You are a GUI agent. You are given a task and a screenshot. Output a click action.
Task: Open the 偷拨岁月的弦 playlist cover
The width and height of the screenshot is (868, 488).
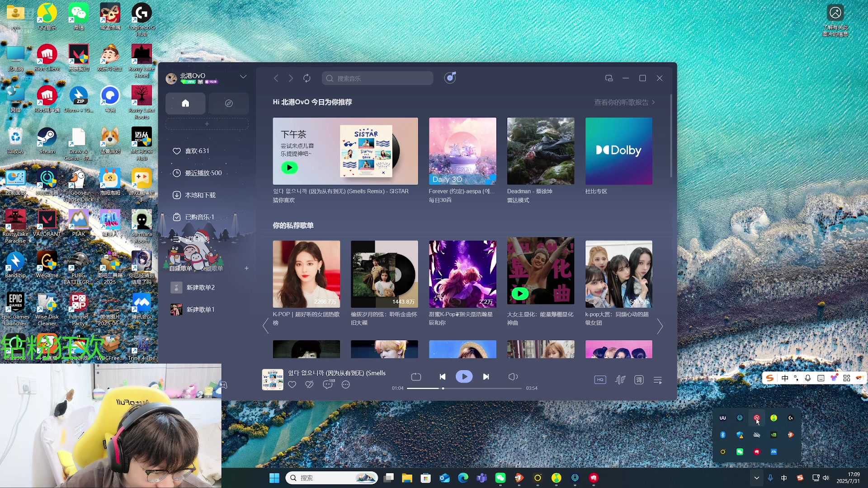[x=384, y=274]
